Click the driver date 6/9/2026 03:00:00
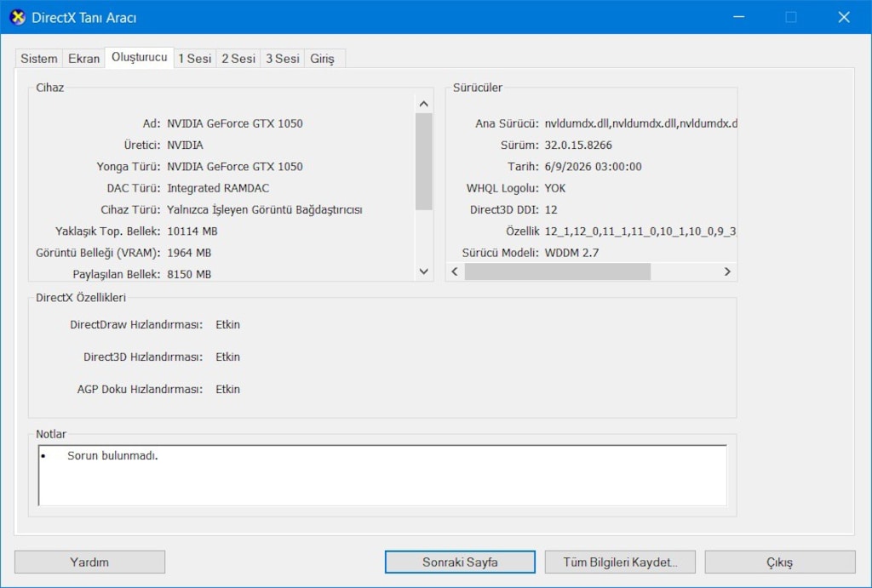The width and height of the screenshot is (872, 588). (x=593, y=167)
